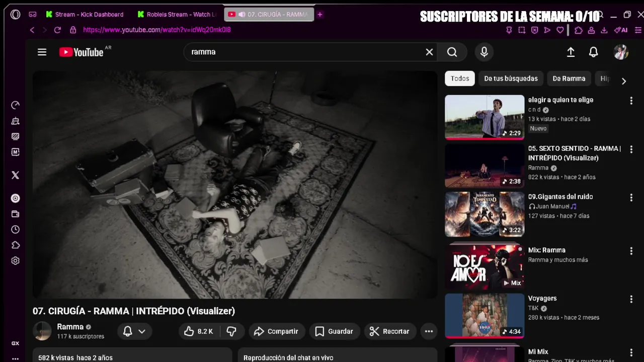Dislike the video
Viewport: 644px width, 362px height.
point(231,331)
